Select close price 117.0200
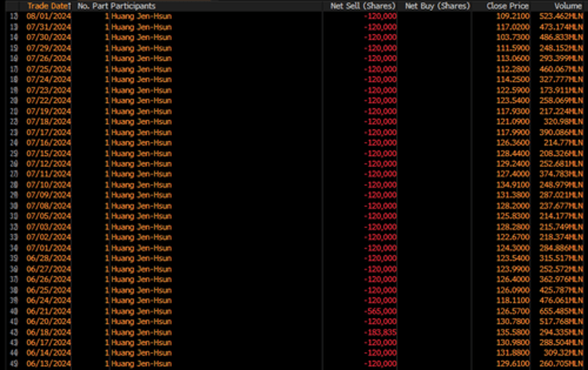This screenshot has width=588, height=370. 513,27
